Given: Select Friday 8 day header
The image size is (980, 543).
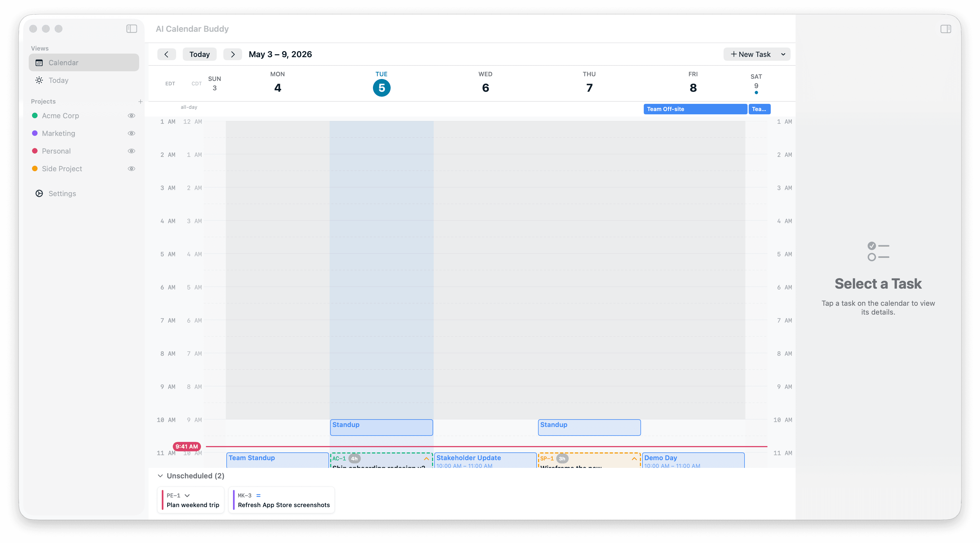Looking at the screenshot, I should pyautogui.click(x=693, y=82).
